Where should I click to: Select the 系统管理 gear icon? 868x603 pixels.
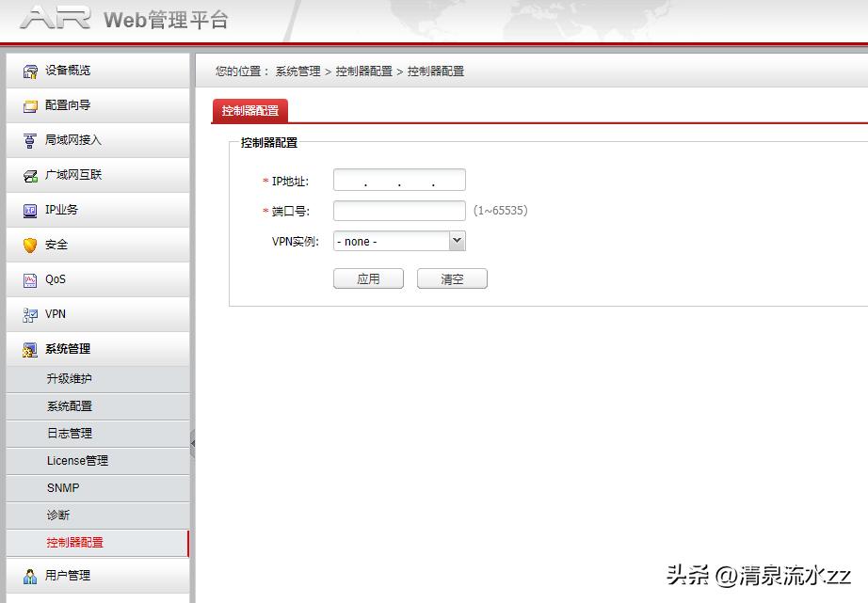pyautogui.click(x=30, y=348)
